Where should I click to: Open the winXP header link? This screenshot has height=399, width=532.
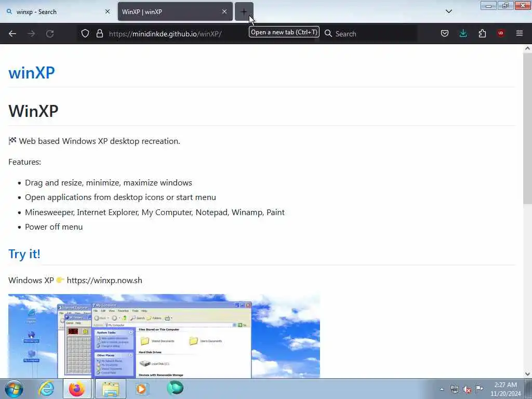point(32,73)
